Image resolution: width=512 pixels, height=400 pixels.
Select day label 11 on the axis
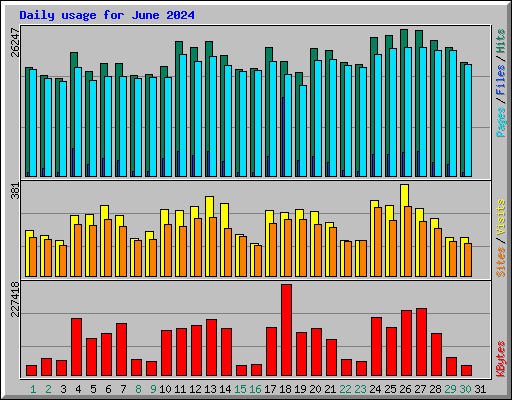pos(180,389)
